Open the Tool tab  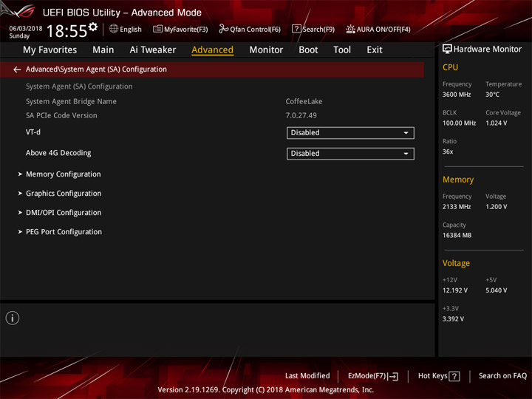[342, 50]
